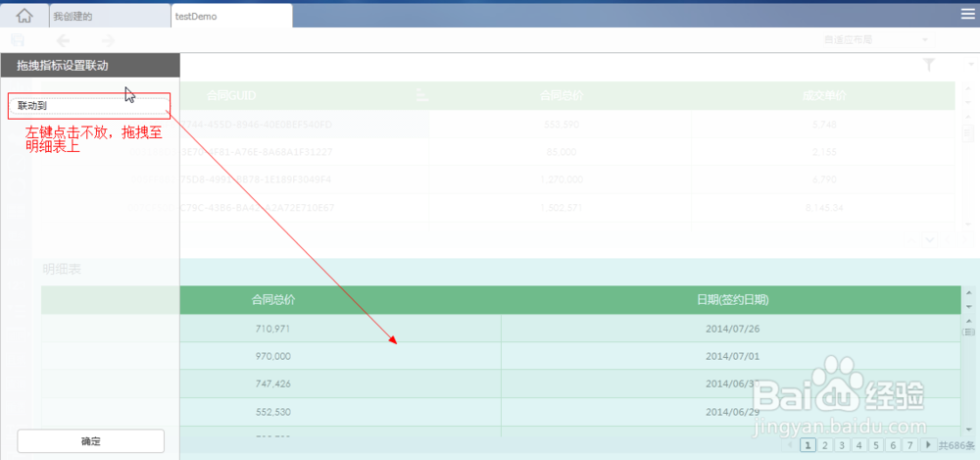This screenshot has height=460, width=980.
Task: Go to the Home icon tab
Action: (x=24, y=15)
